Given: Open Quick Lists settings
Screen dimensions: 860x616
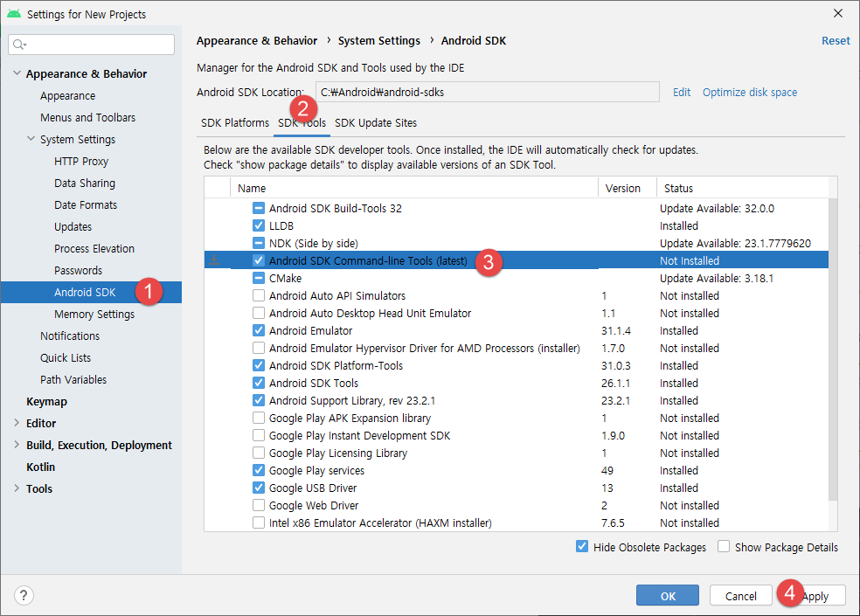Looking at the screenshot, I should coord(66,357).
